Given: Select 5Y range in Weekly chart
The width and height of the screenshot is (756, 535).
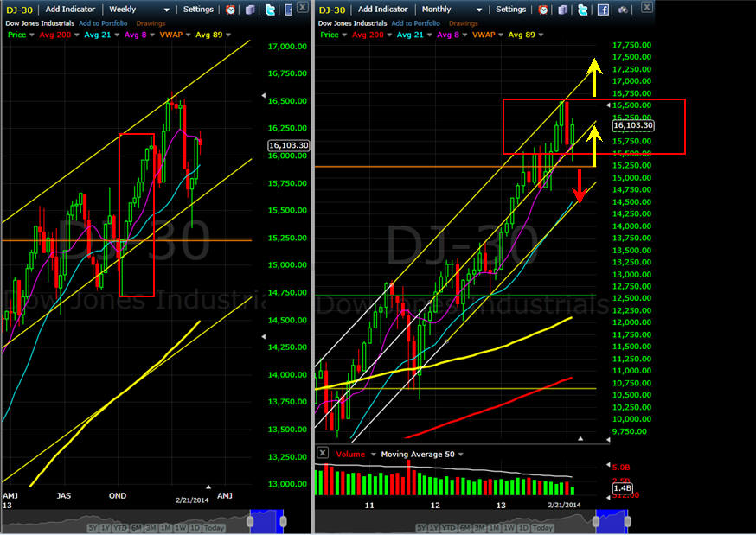Looking at the screenshot, I should (93, 528).
